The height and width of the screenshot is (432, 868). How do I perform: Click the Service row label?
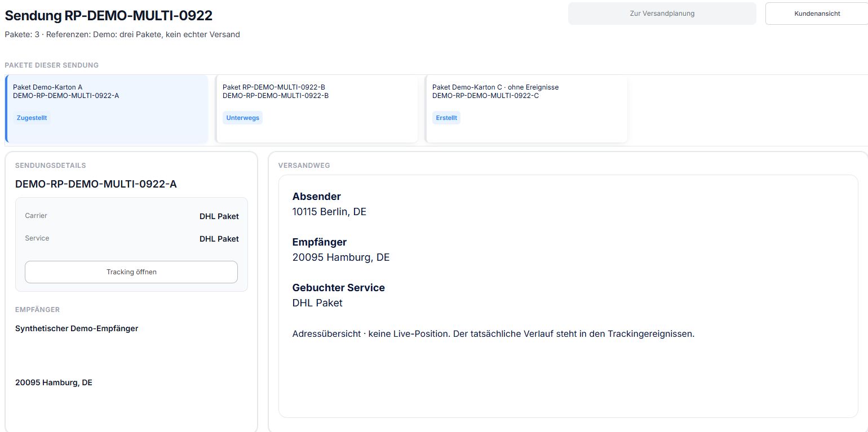37,238
